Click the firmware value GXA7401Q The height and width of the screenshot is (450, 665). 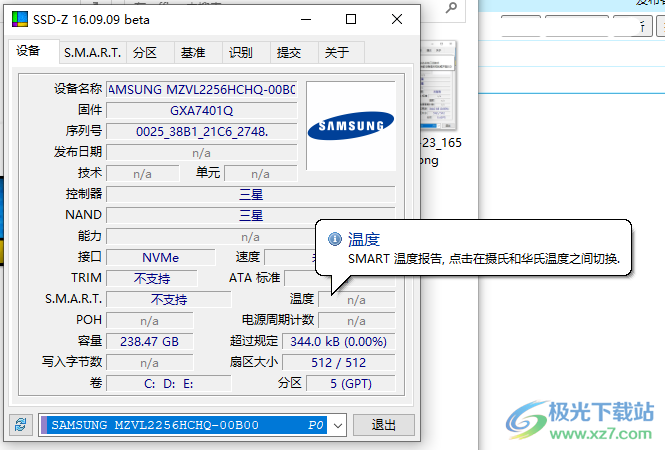(201, 111)
